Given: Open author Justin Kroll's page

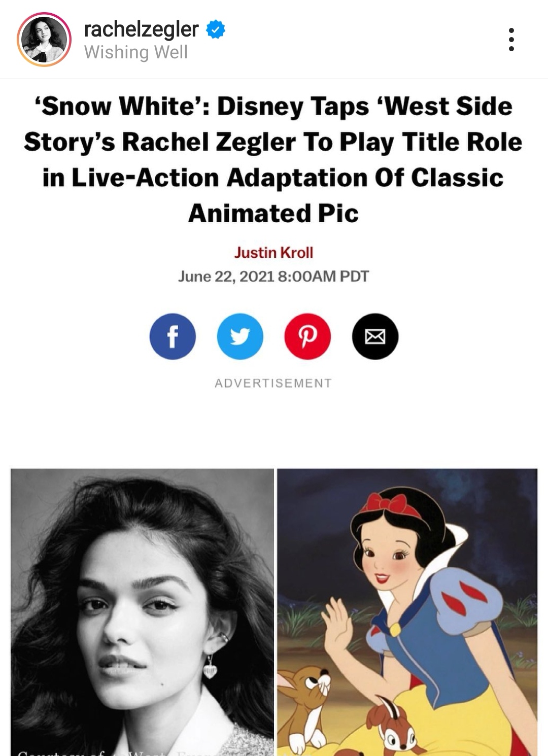Looking at the screenshot, I should pos(273,252).
